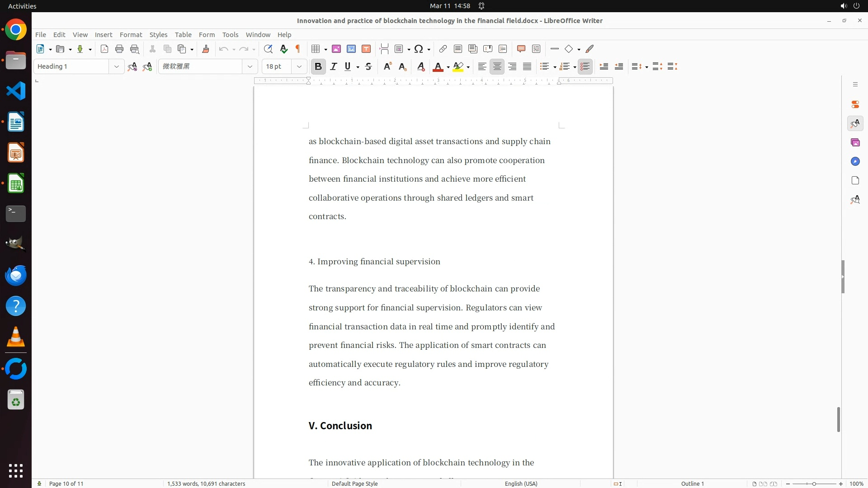868x488 pixels.
Task: Click the Insert Image toolbar icon
Action: 336,49
